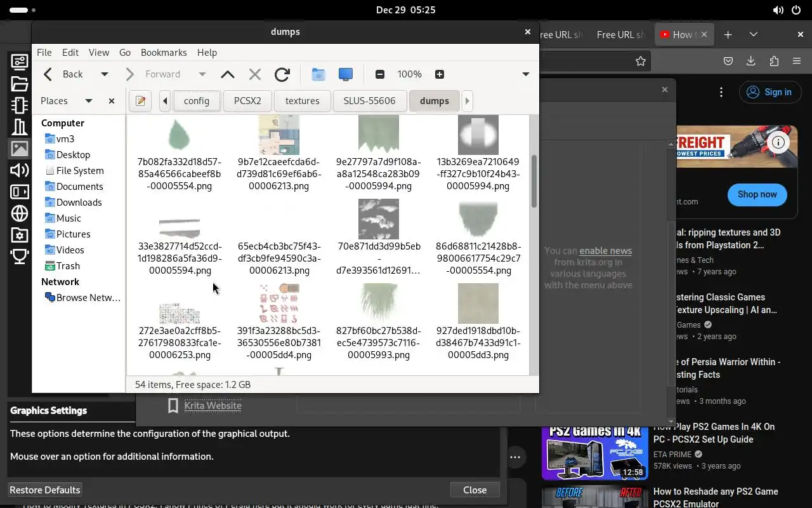Go up to parent folder in file manager
This screenshot has height=508, width=812.
[x=228, y=74]
